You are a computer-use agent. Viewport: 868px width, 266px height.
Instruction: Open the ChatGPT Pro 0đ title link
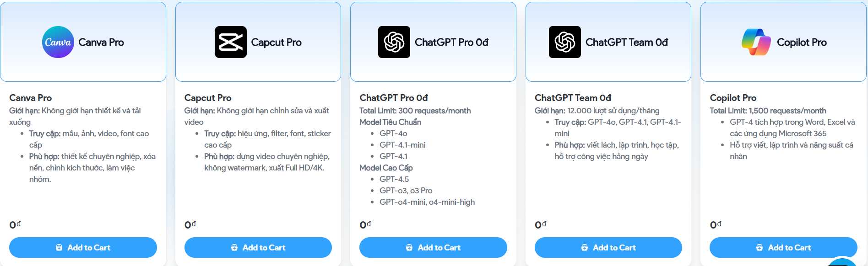(394, 98)
